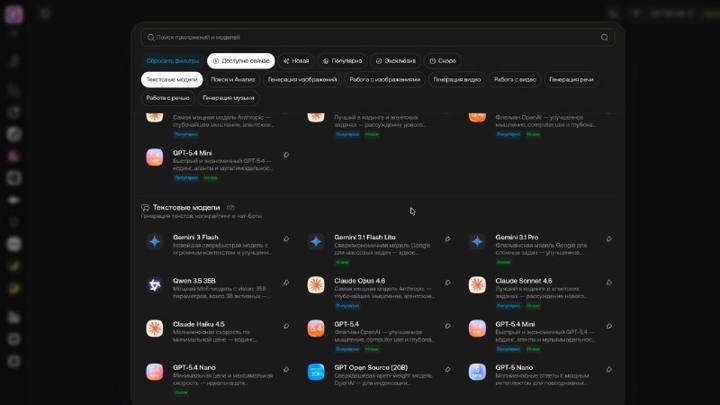
Task: Click the magnifier icon in the search bar
Action: 151,37
